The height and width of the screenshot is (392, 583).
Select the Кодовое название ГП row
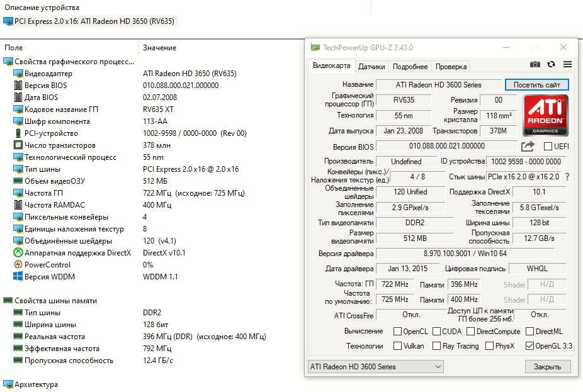(61, 109)
